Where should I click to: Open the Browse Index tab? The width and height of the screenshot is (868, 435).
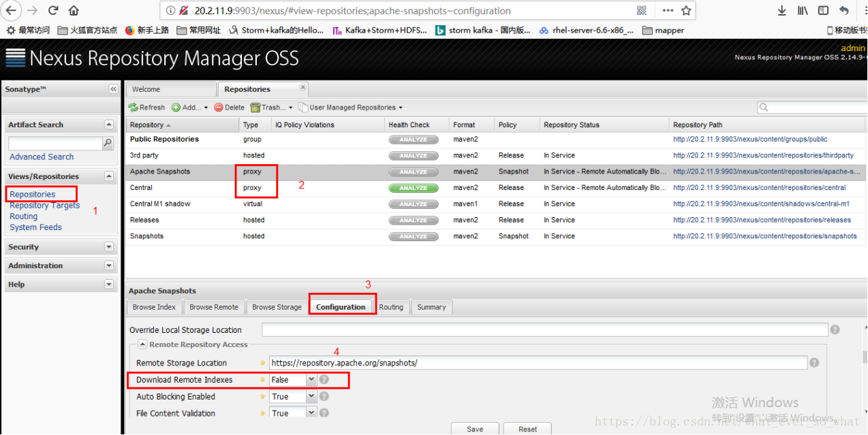point(154,307)
